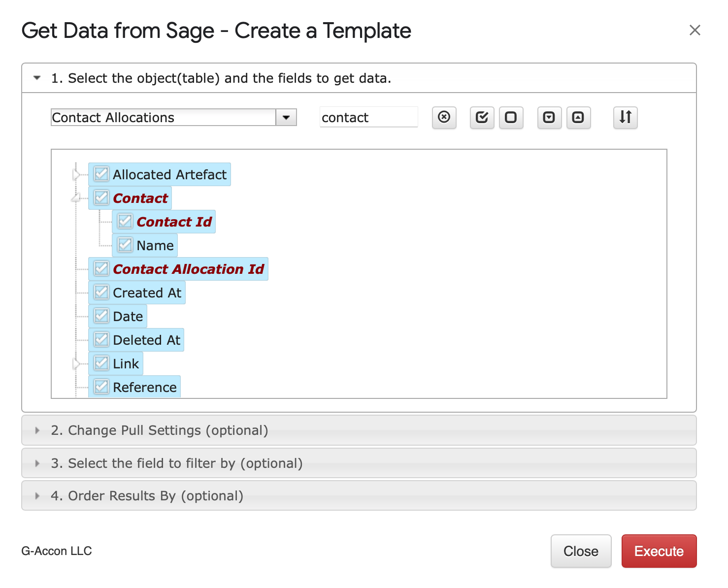
Task: Open section 2 Change Pull Settings
Action: coord(160,430)
